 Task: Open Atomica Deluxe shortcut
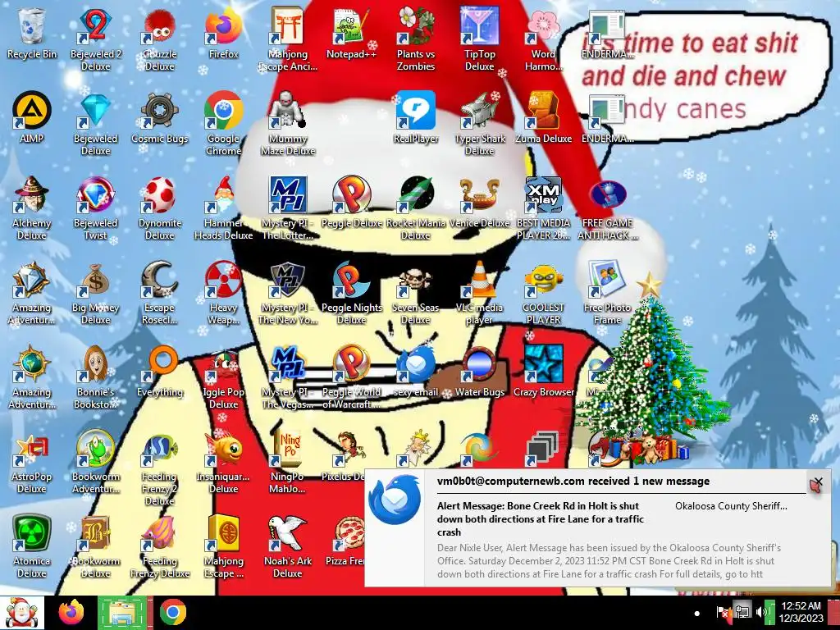tap(32, 546)
